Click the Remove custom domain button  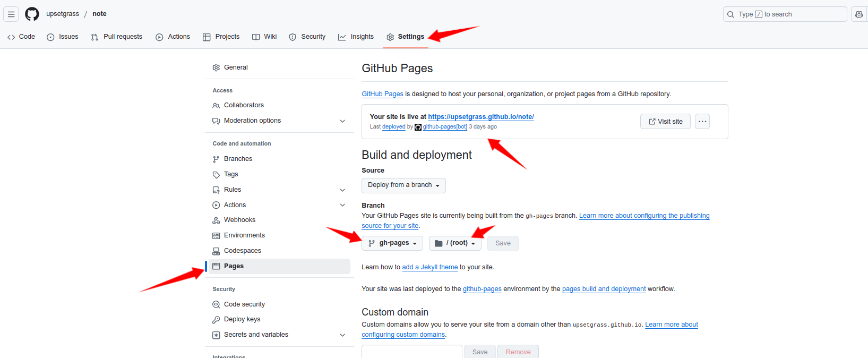tap(518, 352)
